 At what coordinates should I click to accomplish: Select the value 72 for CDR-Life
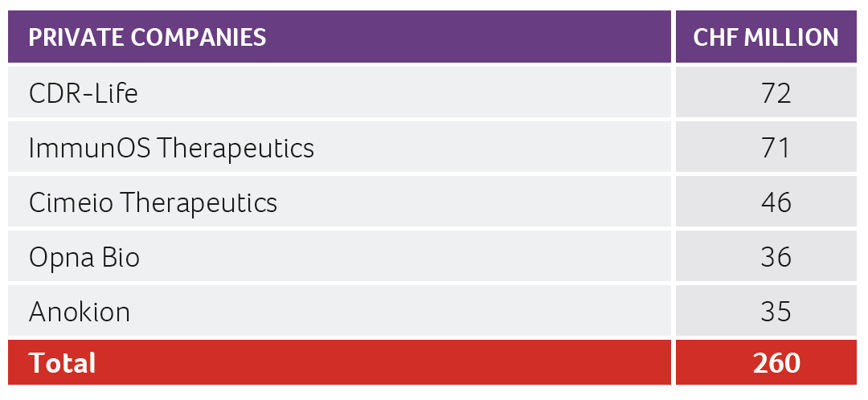[x=776, y=94]
